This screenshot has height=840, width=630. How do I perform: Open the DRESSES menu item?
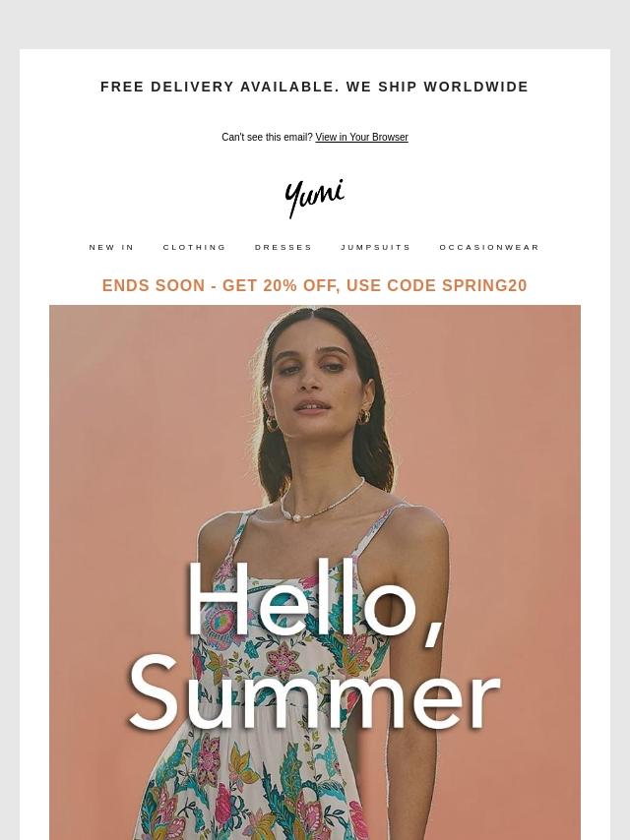(x=283, y=247)
